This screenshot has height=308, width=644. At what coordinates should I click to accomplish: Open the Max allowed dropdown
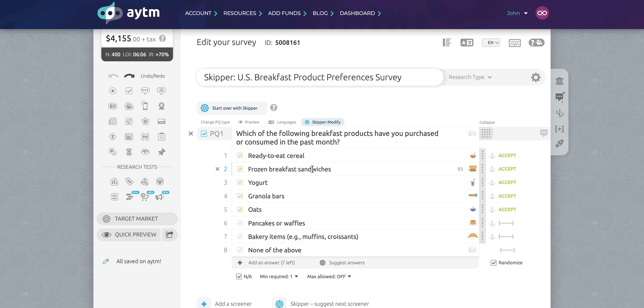point(329,276)
